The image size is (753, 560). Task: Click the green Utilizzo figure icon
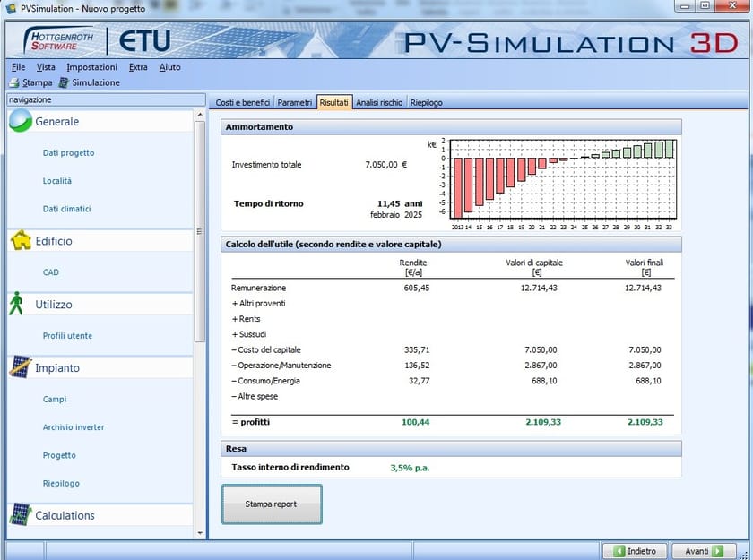[x=21, y=304]
